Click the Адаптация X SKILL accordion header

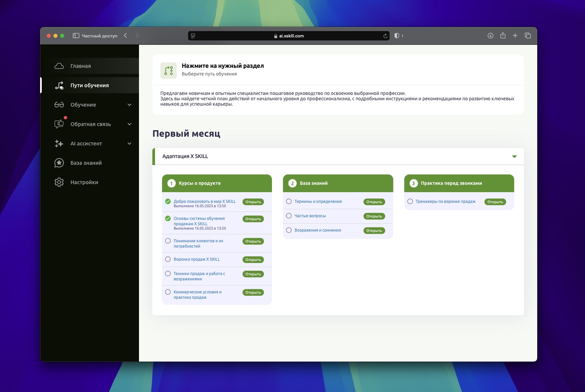(x=338, y=156)
